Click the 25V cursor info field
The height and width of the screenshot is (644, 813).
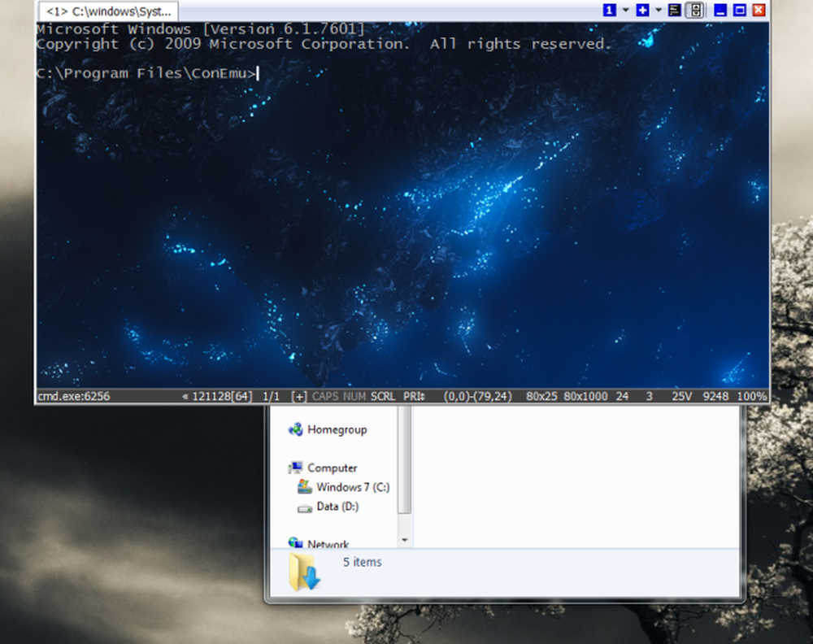pos(681,397)
